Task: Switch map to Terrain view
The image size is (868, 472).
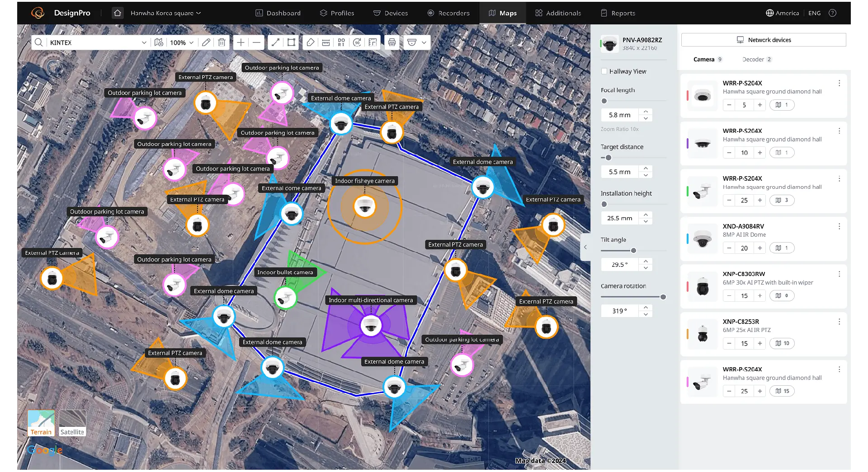Action: [41, 423]
